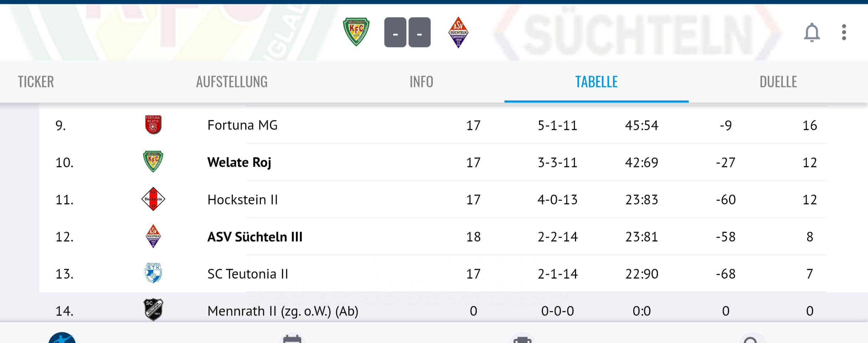Open ASV Süchteln III team row

[255, 237]
